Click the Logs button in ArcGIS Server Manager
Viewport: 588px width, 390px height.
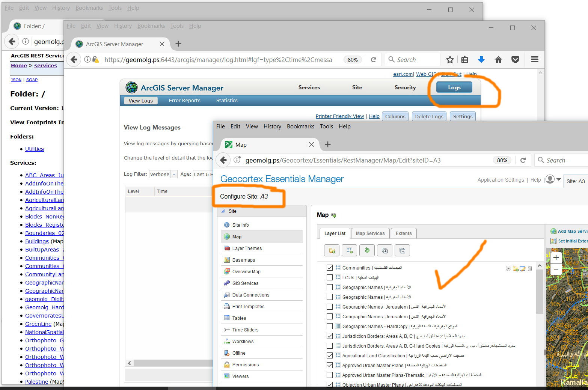coord(454,87)
